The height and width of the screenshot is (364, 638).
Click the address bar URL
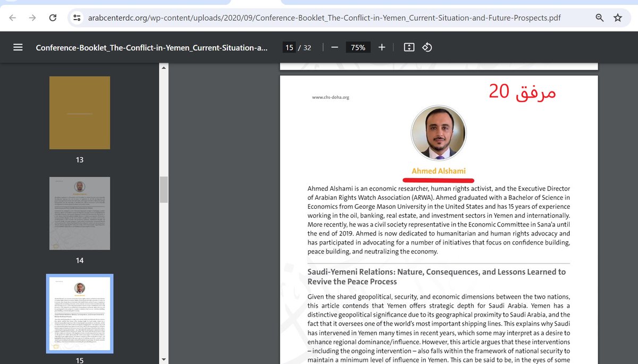point(324,18)
